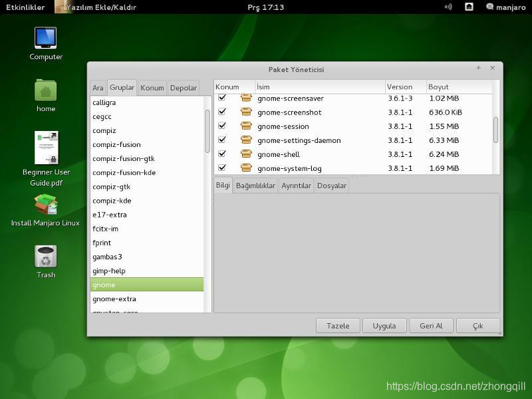
Task: Click the package icon for gnome-screenshot
Action: pos(246,112)
